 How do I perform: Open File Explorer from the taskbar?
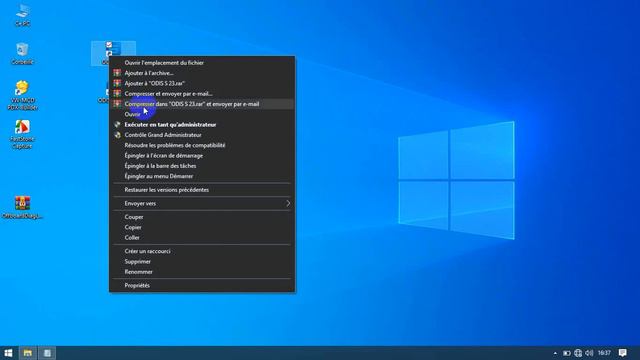tap(27, 353)
